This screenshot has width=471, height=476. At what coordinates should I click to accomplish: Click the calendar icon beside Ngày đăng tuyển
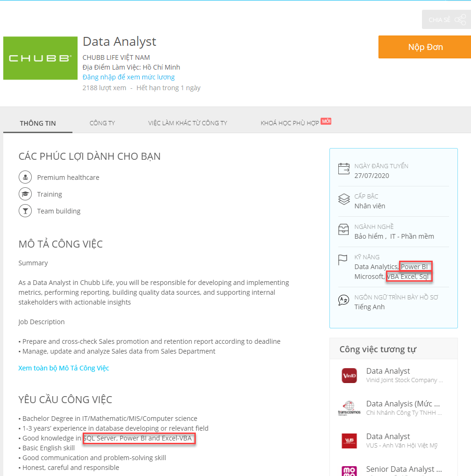344,169
